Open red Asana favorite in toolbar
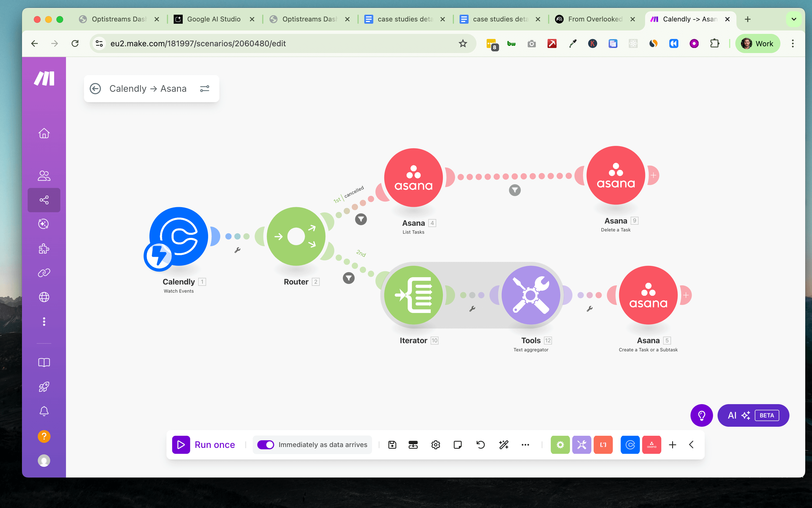The image size is (812, 508). [x=652, y=444]
